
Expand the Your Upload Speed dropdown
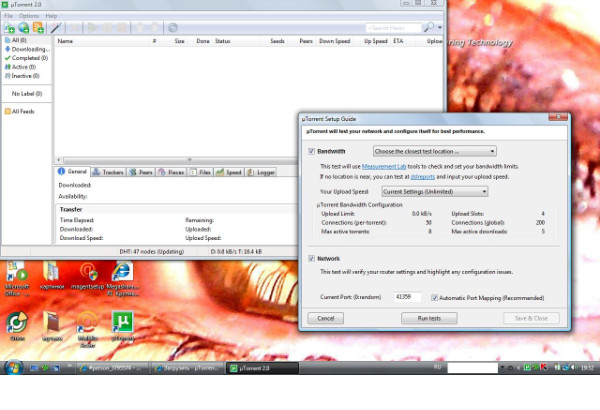[433, 190]
